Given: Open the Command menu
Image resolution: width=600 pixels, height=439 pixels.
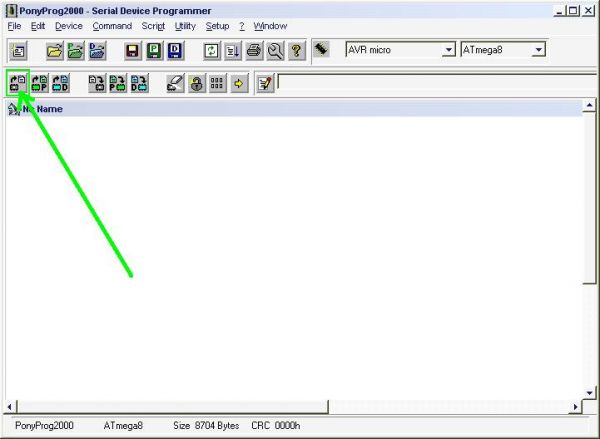Looking at the screenshot, I should (x=112, y=26).
